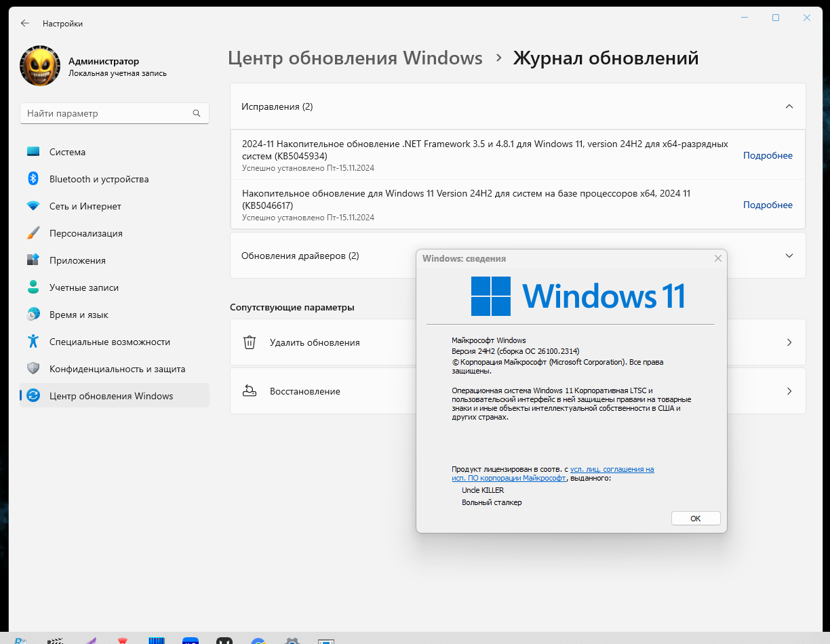Focus the Найти параметр search field
The image size is (830, 644).
tap(115, 113)
